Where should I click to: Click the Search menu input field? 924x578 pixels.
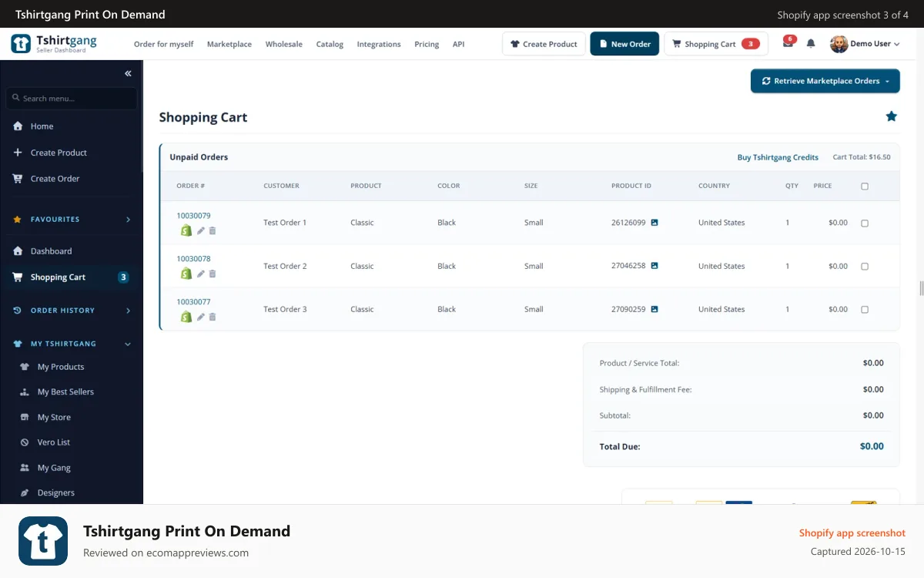[x=72, y=98]
